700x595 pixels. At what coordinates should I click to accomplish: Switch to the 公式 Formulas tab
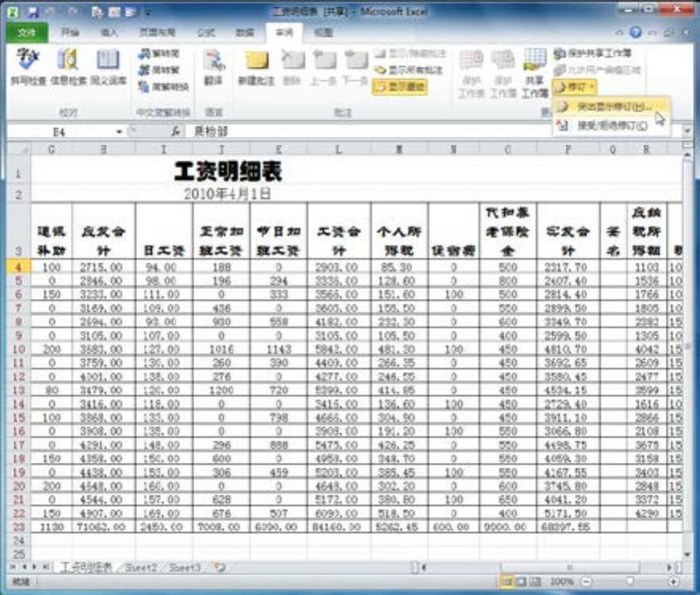(205, 33)
